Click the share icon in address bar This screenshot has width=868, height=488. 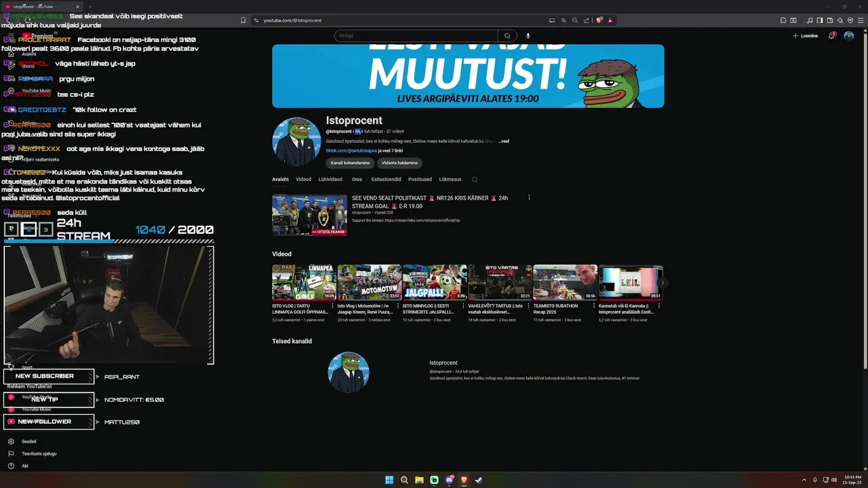[587, 20]
